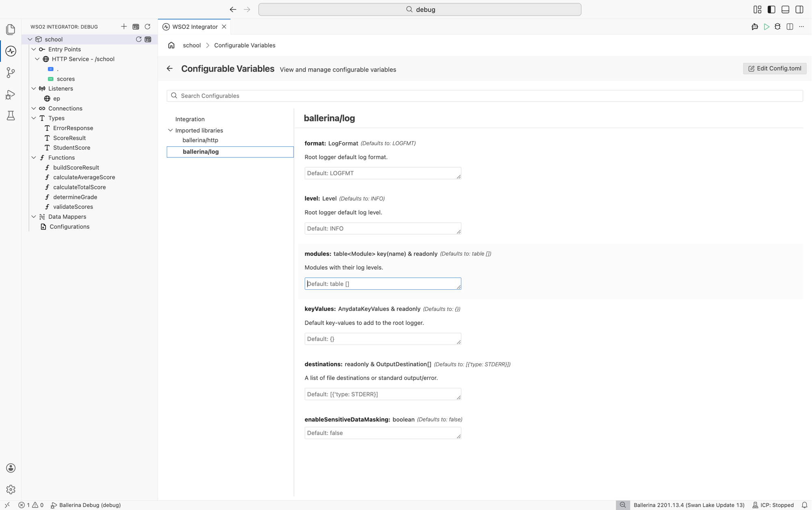Open Run and Debug view
This screenshot has width=812, height=510.
tap(11, 94)
